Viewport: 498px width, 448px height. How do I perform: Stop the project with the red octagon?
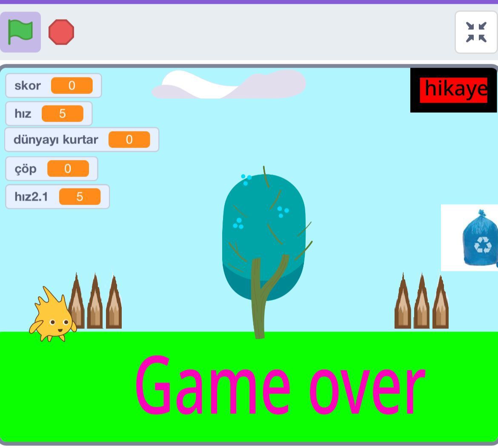tap(61, 32)
